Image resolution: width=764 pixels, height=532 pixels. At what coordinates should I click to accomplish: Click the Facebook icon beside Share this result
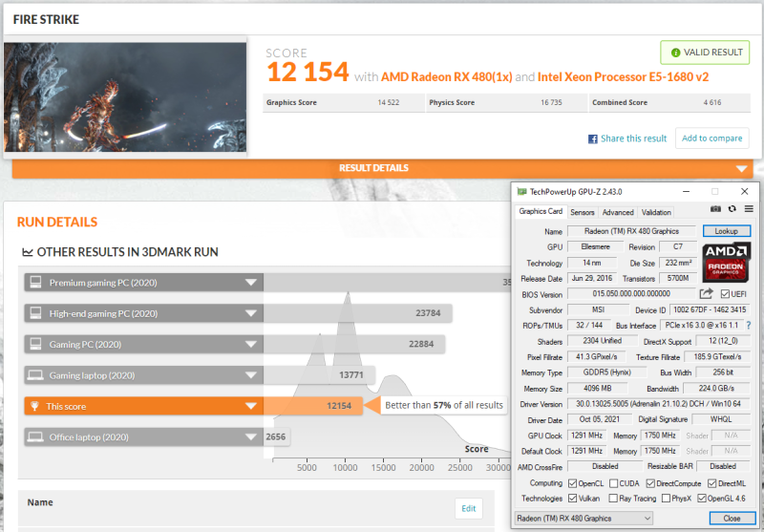tap(593, 138)
